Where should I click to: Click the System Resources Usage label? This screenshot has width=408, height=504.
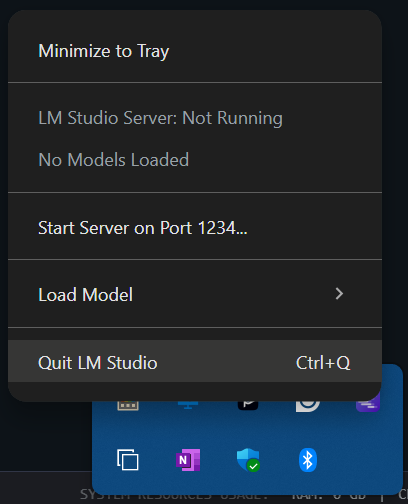[174, 495]
